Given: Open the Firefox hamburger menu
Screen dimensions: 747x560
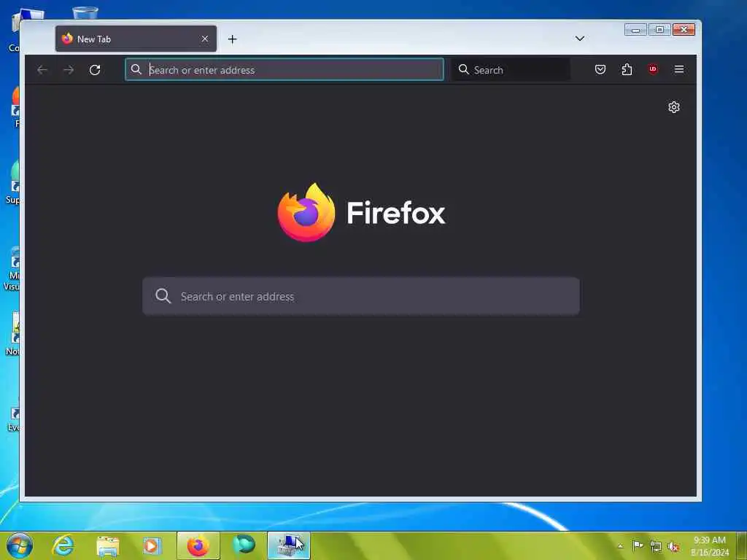Looking at the screenshot, I should (679, 69).
